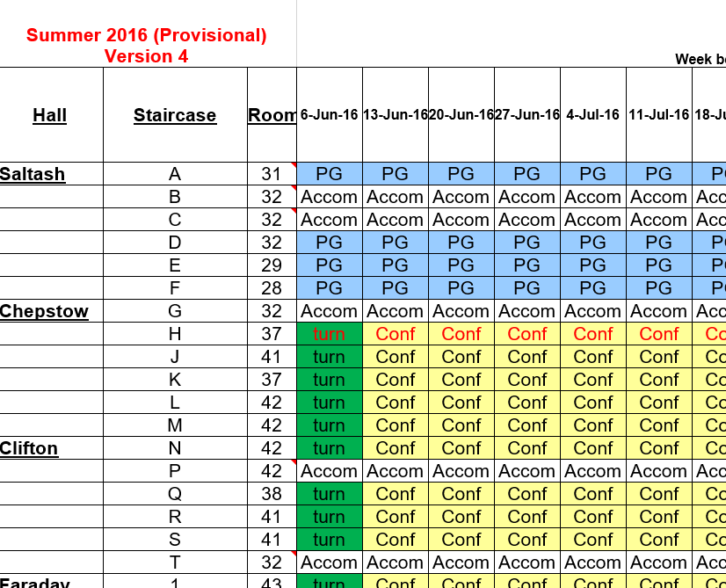Select Accom cell for staircase P, 27-Jun-16
The width and height of the screenshot is (726, 588).
(527, 471)
